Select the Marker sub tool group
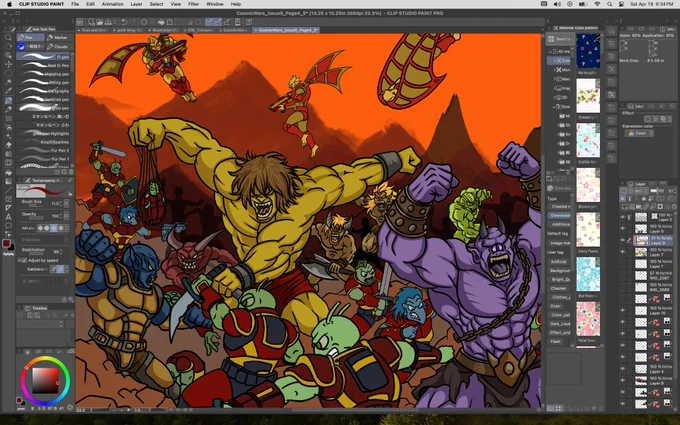 pyautogui.click(x=59, y=37)
